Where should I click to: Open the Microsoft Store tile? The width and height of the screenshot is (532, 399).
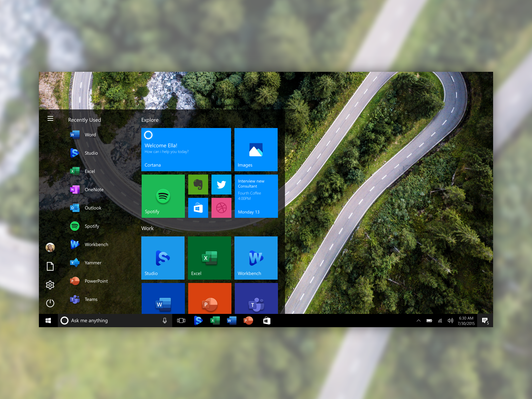[x=198, y=208]
